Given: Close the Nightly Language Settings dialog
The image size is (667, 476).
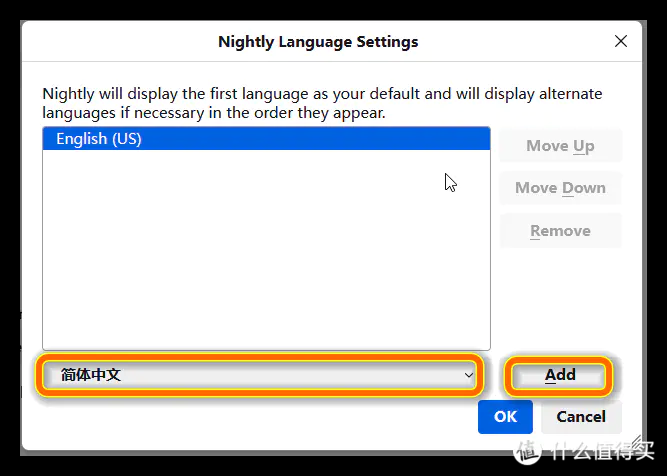Looking at the screenshot, I should pyautogui.click(x=621, y=42).
